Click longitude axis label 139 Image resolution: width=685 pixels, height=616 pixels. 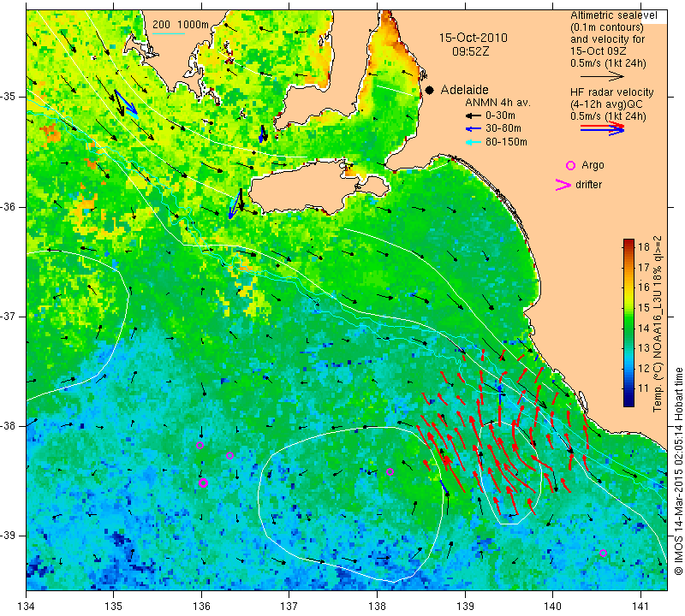point(465,606)
